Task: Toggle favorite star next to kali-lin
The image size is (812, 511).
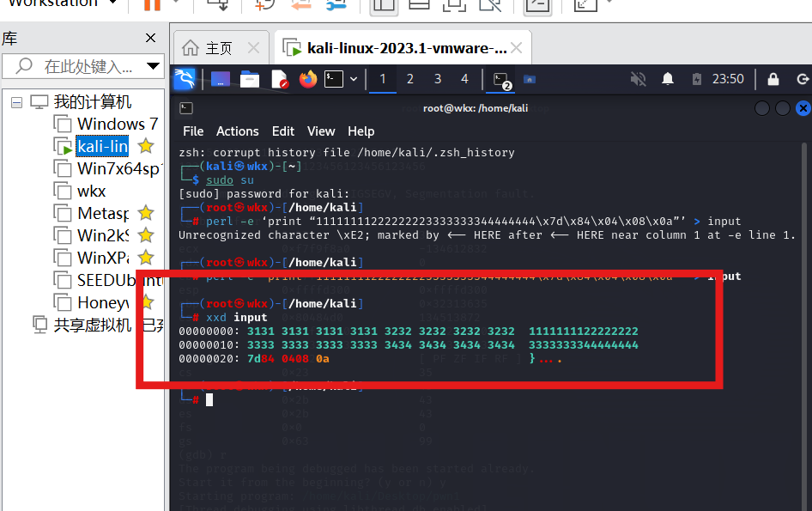Action: coord(146,147)
